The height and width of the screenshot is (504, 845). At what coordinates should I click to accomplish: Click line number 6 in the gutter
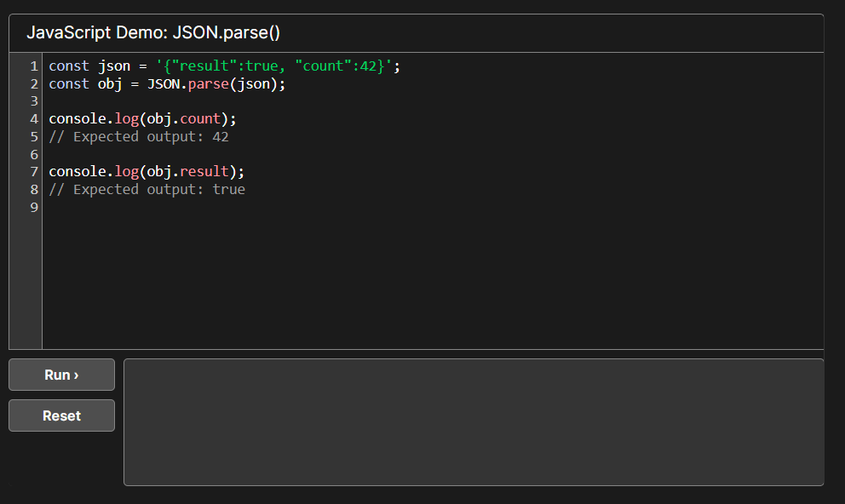[34, 155]
